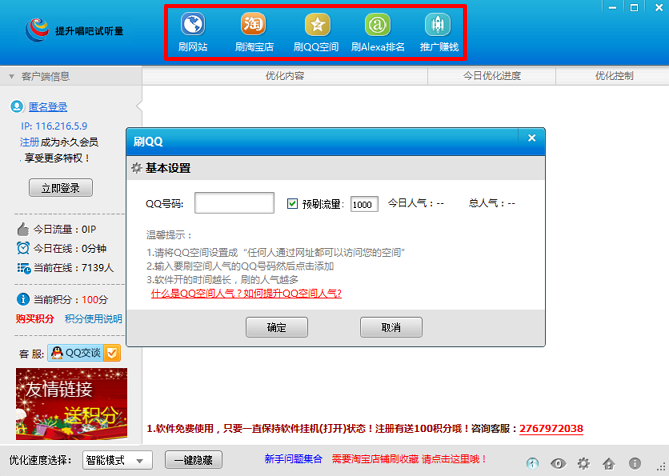Click the 需要淘宝店铺刷收藏 red link
The width and height of the screenshot is (669, 476).
click(x=409, y=459)
